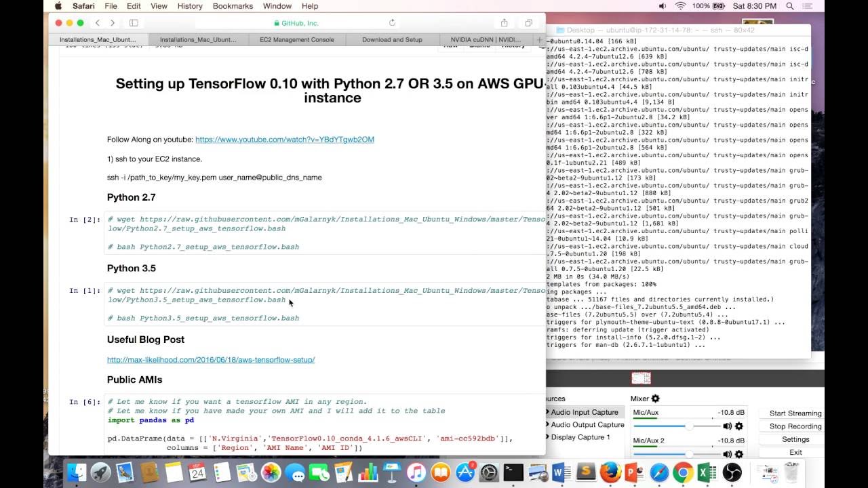Open the YouTube follow-along link
This screenshot has height=488, width=868.
pyautogui.click(x=285, y=140)
